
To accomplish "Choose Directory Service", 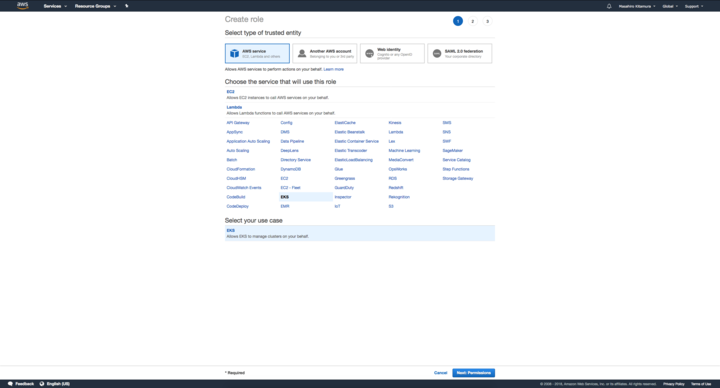I will [x=295, y=160].
